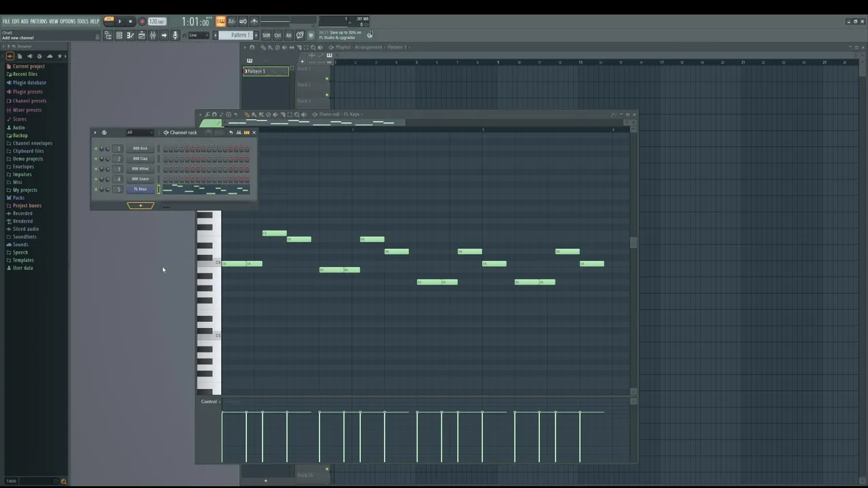The width and height of the screenshot is (868, 488).
Task: Select Draw pencil tool in Playlist toolbar
Action: (263, 47)
